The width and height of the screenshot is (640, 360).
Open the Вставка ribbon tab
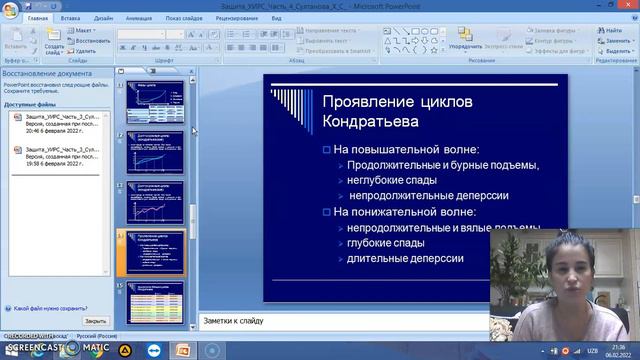(x=70, y=18)
